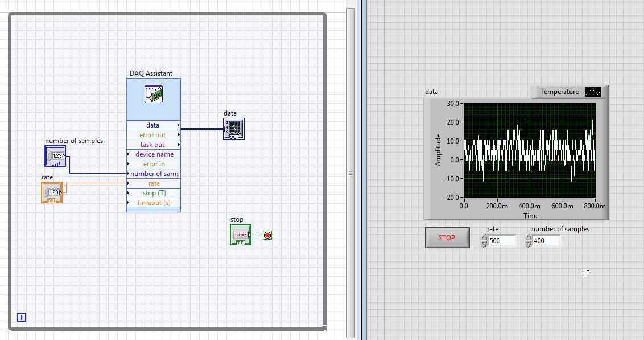Click the task out terminal row

(153, 145)
